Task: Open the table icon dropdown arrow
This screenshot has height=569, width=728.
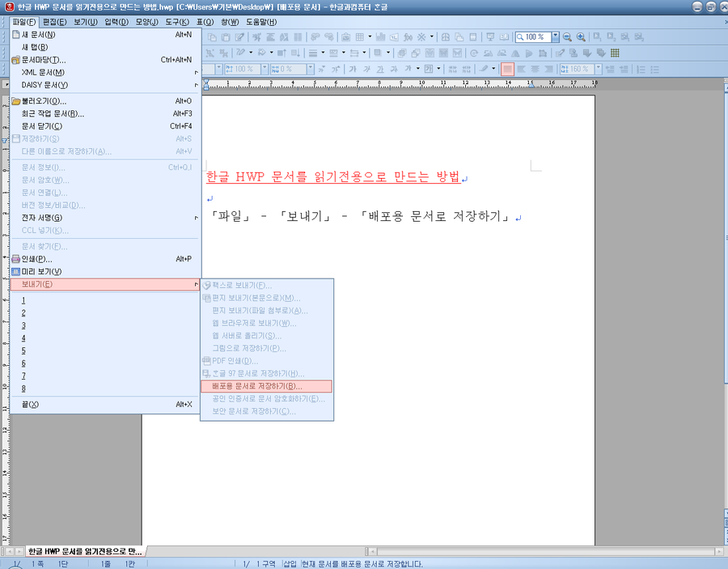Action: [x=370, y=36]
